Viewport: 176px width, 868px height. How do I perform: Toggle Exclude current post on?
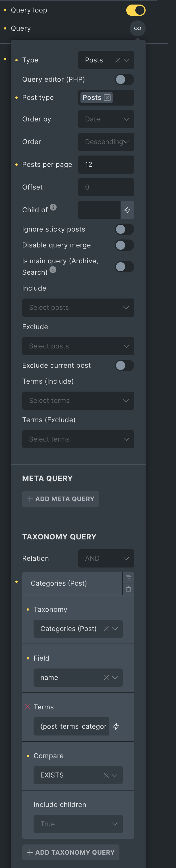pos(124,365)
